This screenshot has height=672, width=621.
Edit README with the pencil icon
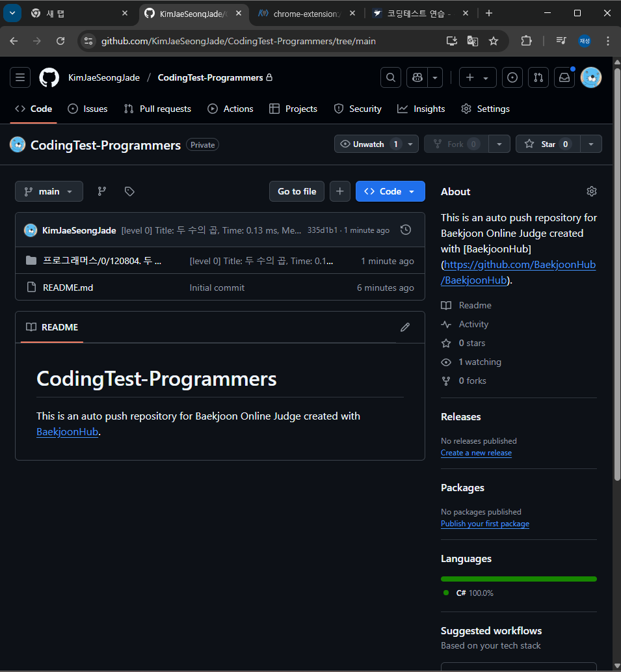click(x=404, y=327)
